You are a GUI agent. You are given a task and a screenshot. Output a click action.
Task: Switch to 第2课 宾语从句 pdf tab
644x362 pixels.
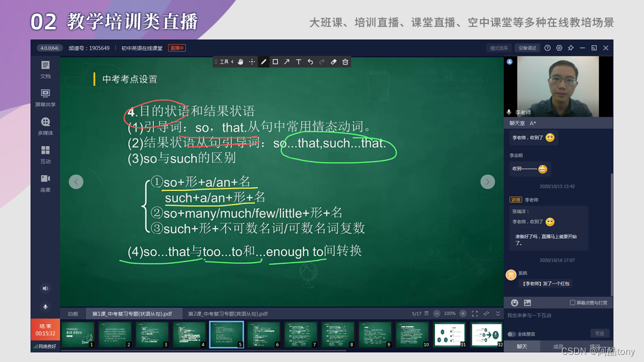click(x=228, y=314)
